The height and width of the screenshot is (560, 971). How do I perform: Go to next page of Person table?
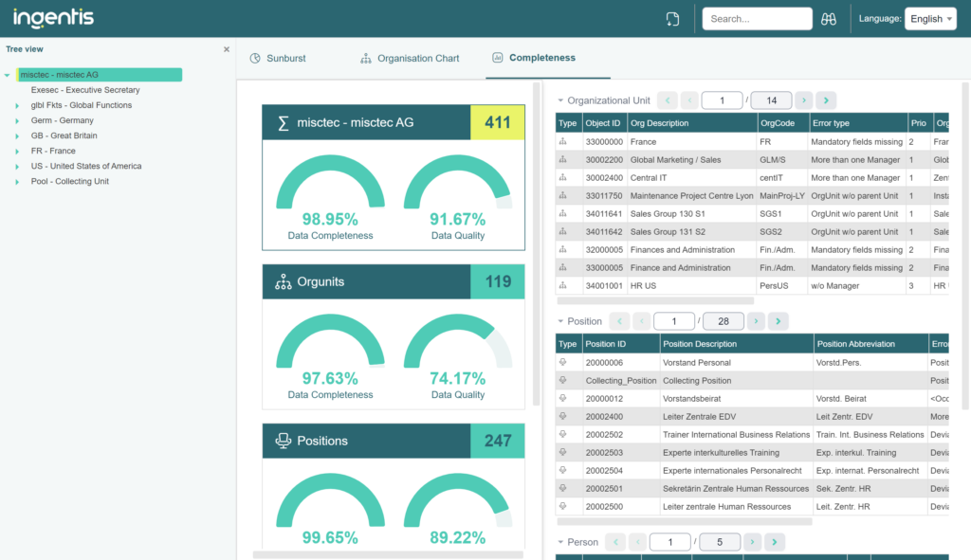752,542
